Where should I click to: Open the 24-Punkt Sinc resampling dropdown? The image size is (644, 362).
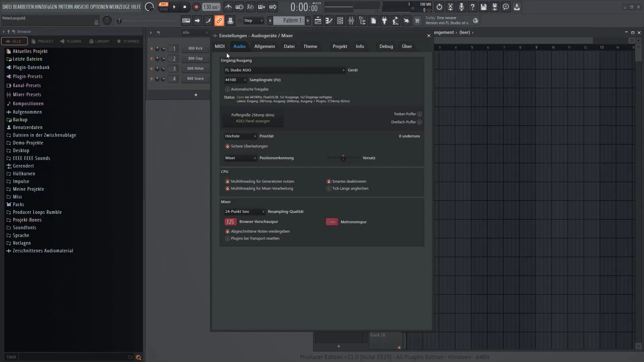tap(245, 212)
